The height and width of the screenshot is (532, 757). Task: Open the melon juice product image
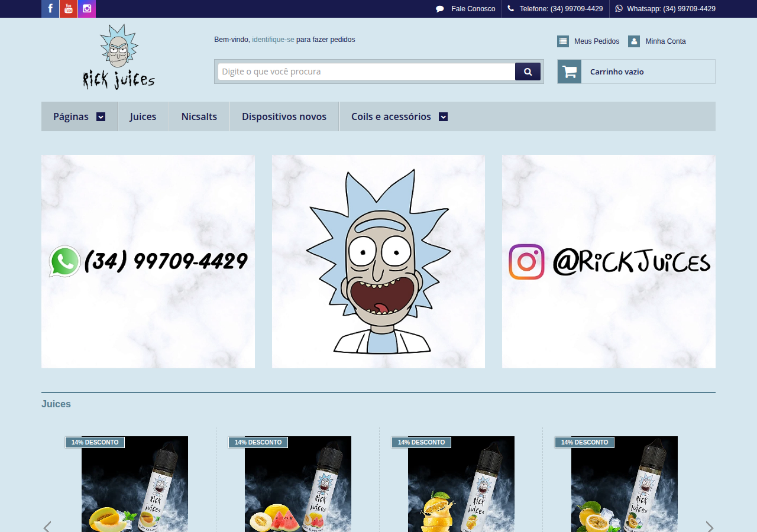(135, 484)
